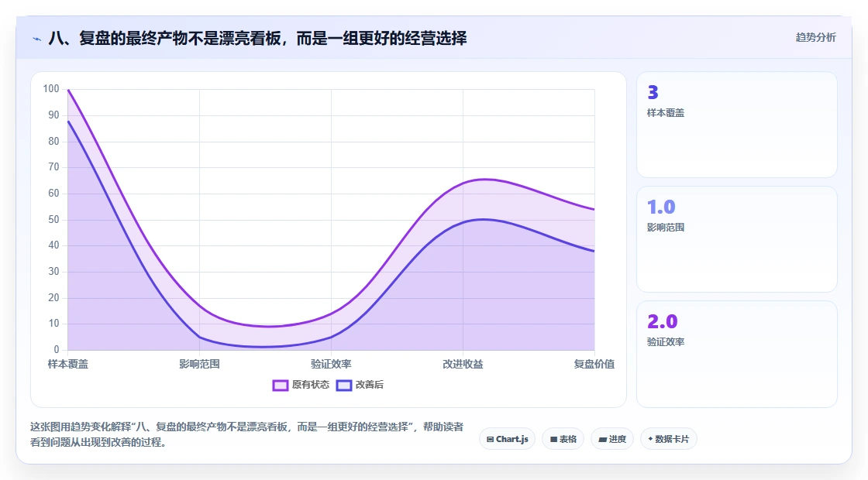Click the value 2.0 on 验证效率 card

(x=662, y=321)
